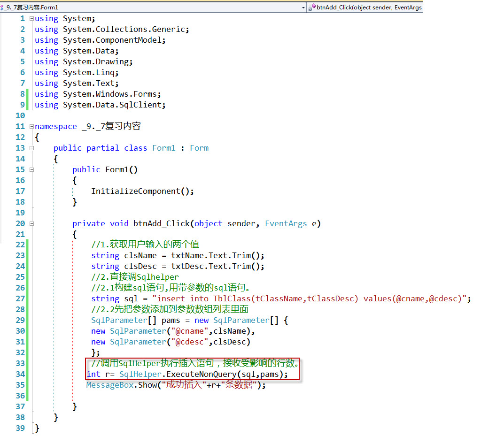Open the class dropdown showing _9._7复习内容.Form1
This screenshot has height=436, width=504.
coord(153,7)
